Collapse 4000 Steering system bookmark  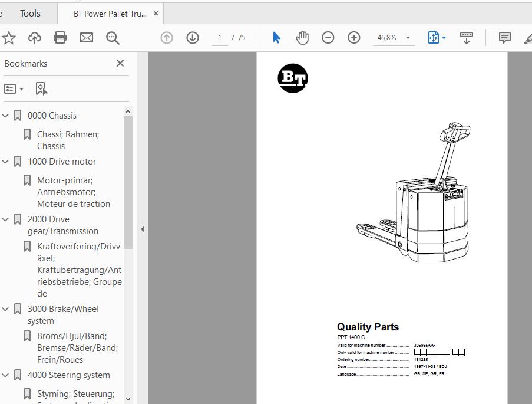click(5, 375)
